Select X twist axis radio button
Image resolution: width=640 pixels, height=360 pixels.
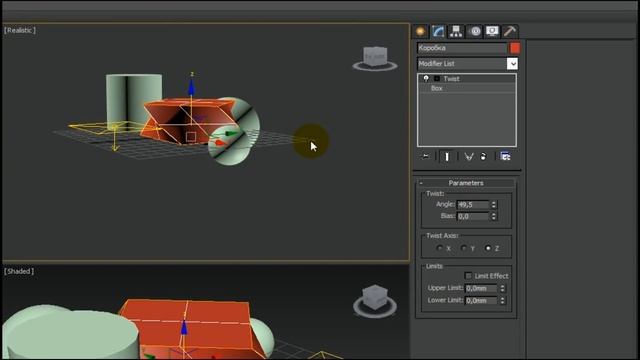coord(439,248)
